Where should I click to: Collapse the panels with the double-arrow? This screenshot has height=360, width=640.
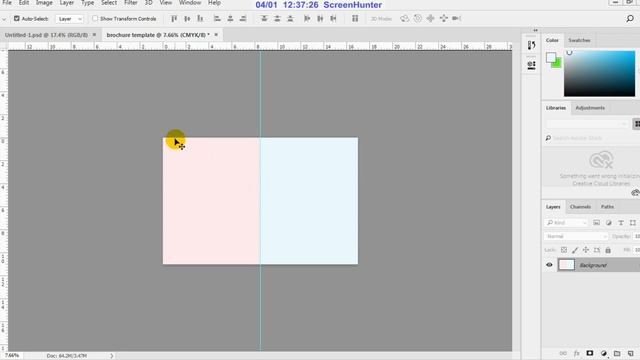tap(535, 30)
